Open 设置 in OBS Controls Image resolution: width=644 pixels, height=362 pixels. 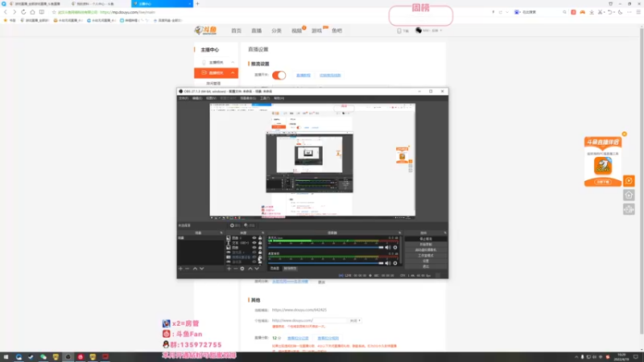coord(426,261)
